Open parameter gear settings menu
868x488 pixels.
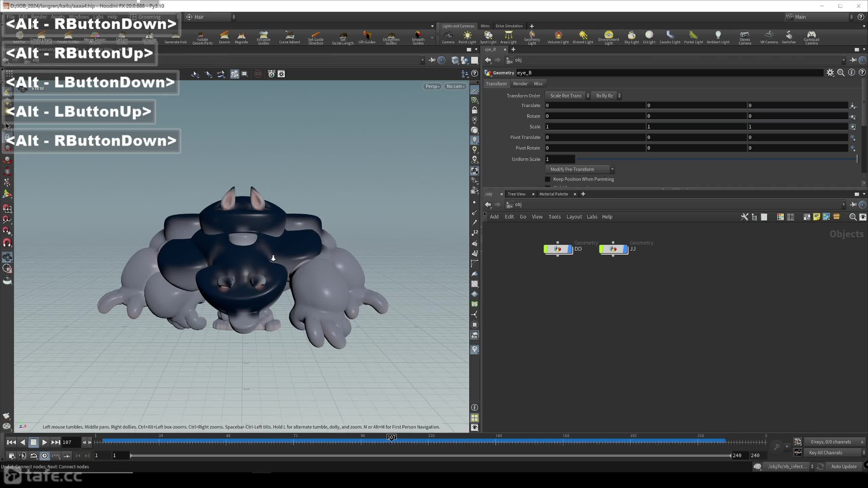(x=830, y=73)
